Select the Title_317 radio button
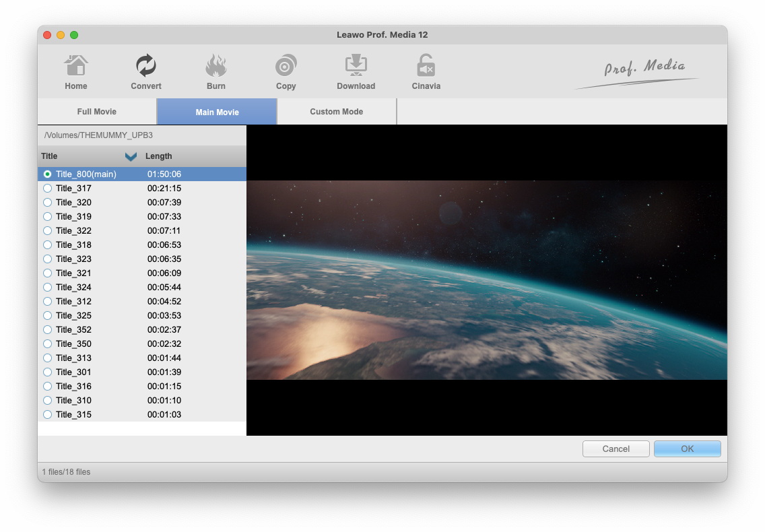The width and height of the screenshot is (765, 532). (x=48, y=189)
